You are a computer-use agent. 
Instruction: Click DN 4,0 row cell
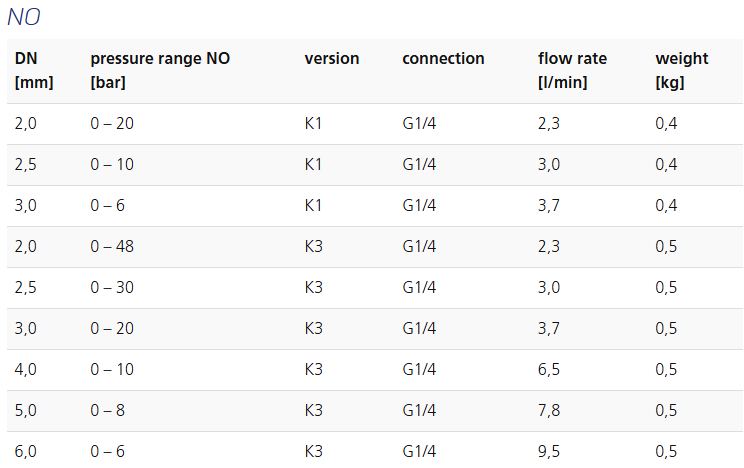tap(25, 369)
